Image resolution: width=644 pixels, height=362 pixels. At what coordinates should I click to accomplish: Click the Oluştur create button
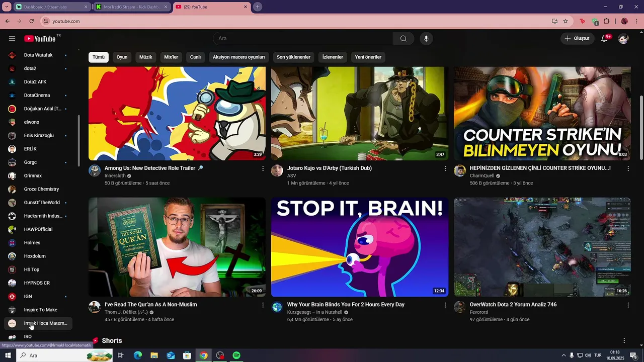(577, 39)
